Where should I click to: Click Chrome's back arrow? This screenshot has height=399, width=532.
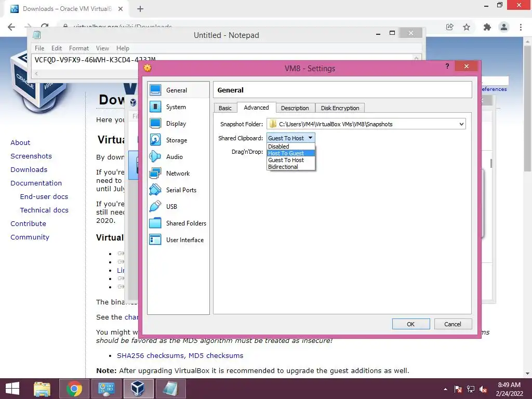pos(11,27)
